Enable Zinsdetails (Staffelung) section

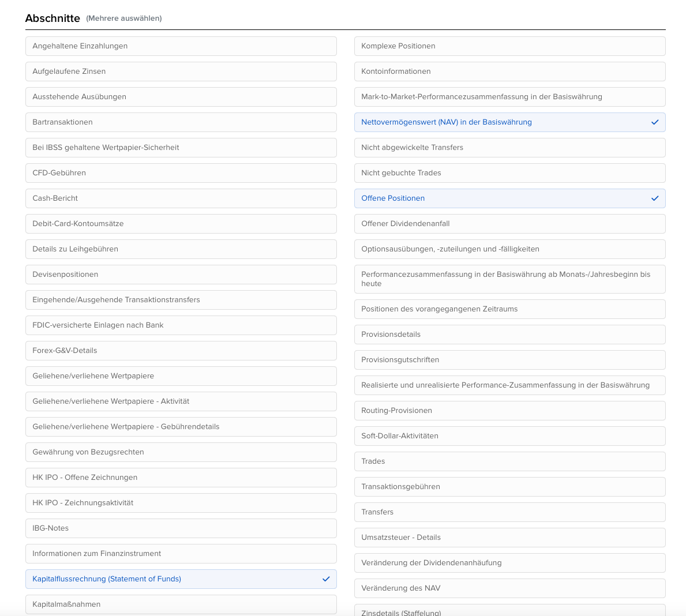pyautogui.click(x=509, y=610)
